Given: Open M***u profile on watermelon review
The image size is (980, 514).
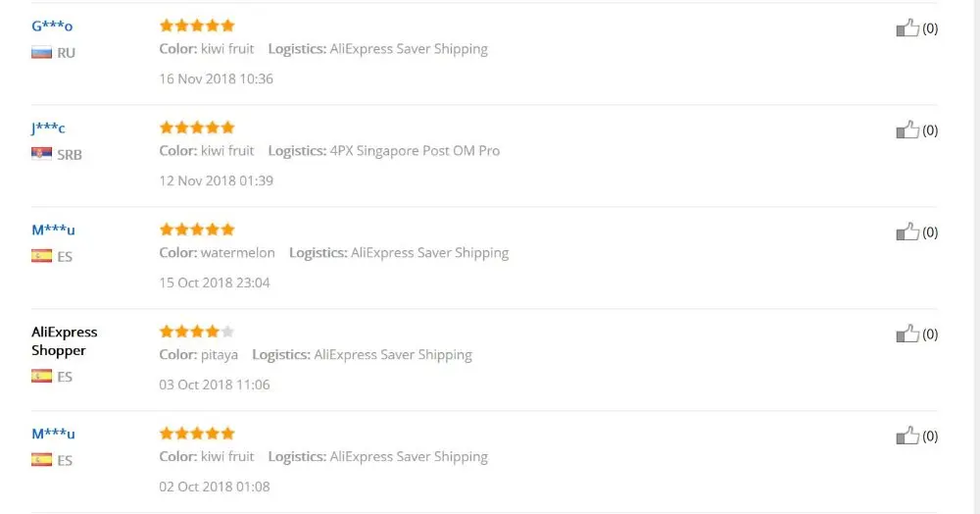Looking at the screenshot, I should 53,230.
